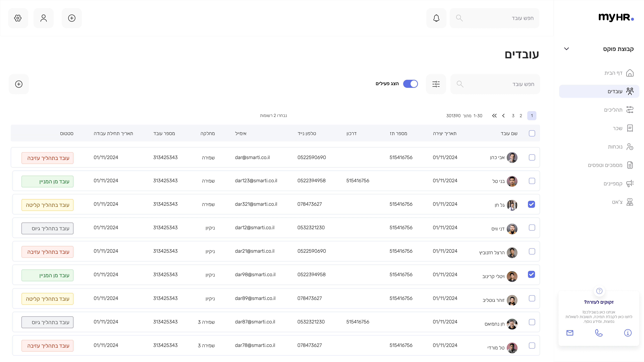Open the status dropdown for ויטלי קרינוב
644x362 pixels.
(x=48, y=275)
